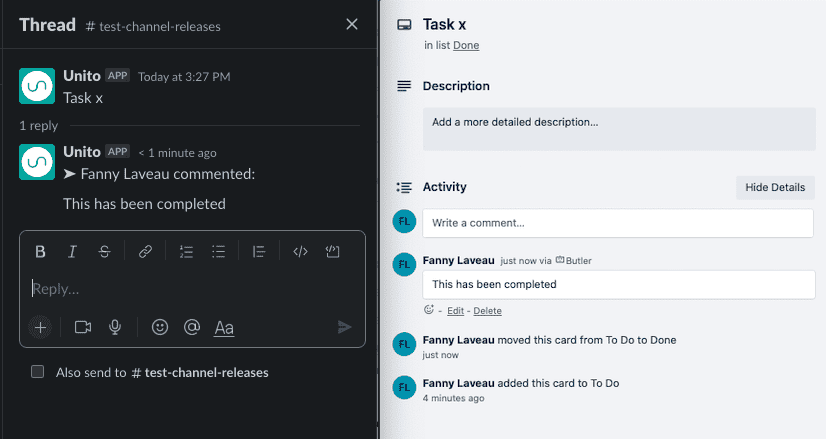Screen dimensions: 826x439
Task: Toggle bold formatting in reply box
Action: 40,252
